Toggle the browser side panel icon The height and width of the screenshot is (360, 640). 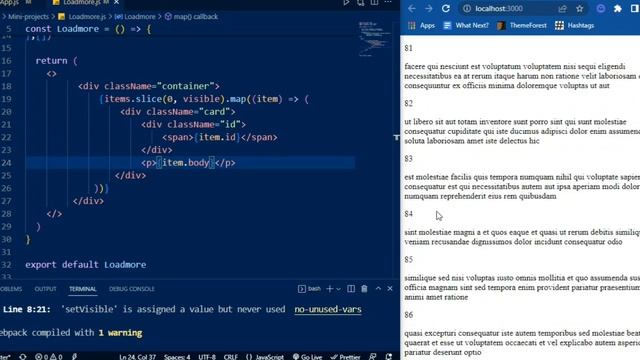(635, 9)
